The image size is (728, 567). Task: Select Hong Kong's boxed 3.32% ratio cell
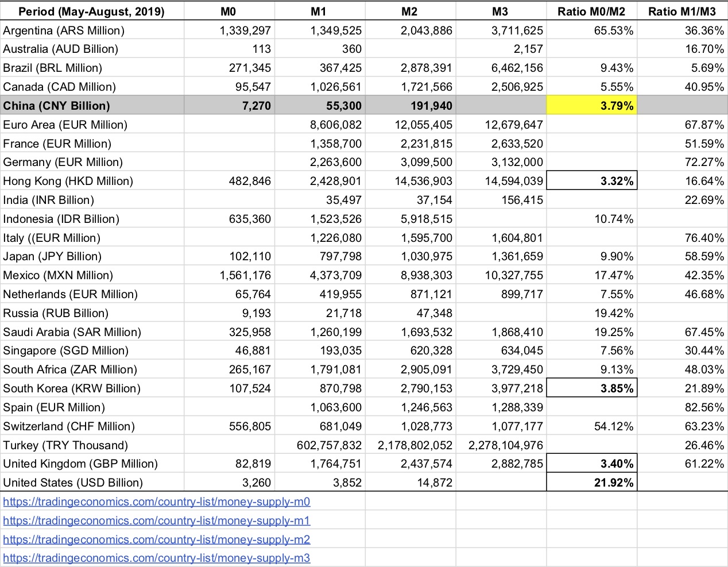pos(591,181)
